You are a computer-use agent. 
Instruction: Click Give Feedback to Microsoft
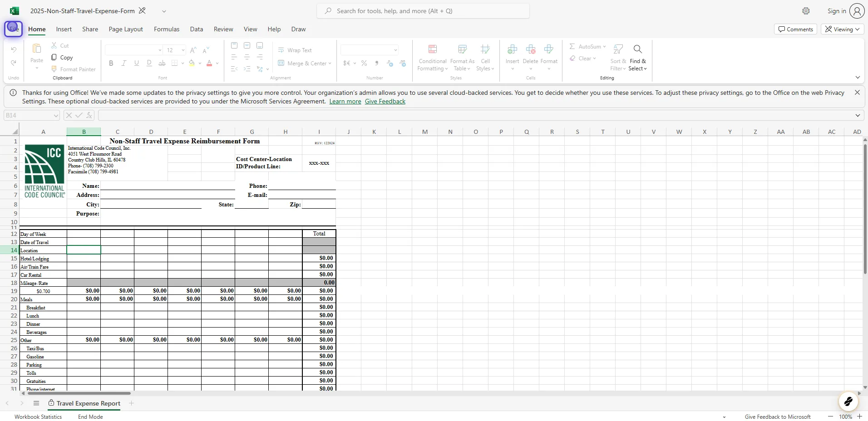click(x=777, y=416)
